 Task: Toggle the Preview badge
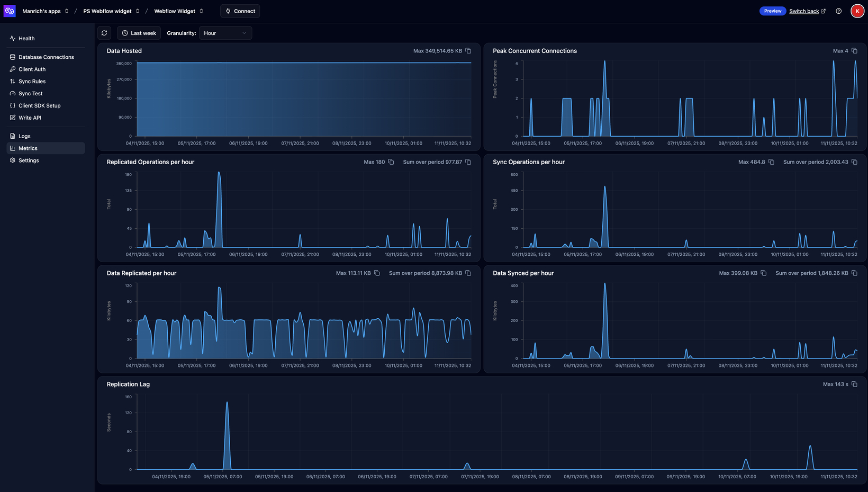[772, 11]
